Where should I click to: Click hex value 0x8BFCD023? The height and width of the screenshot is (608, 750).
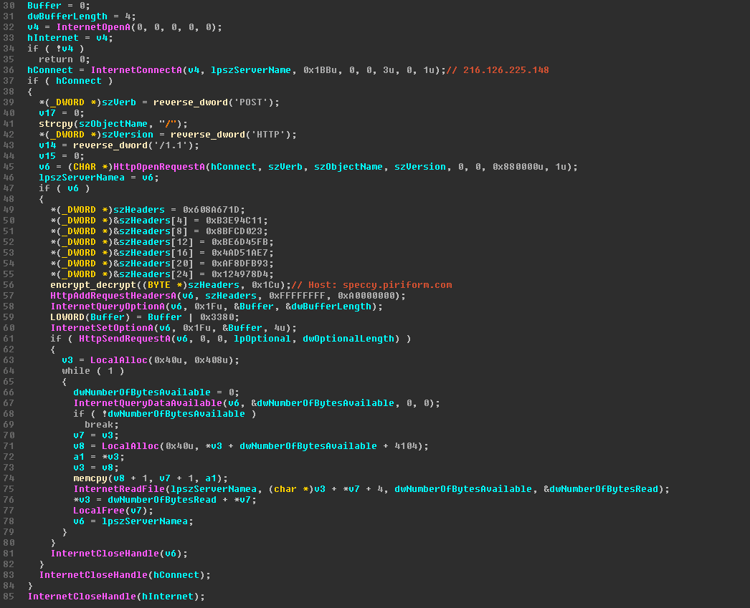point(236,232)
